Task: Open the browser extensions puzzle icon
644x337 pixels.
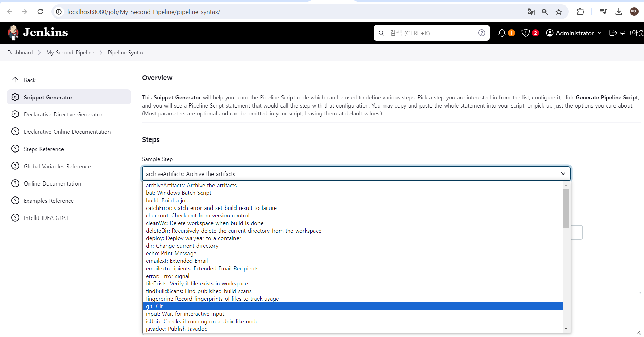Action: click(x=580, y=12)
